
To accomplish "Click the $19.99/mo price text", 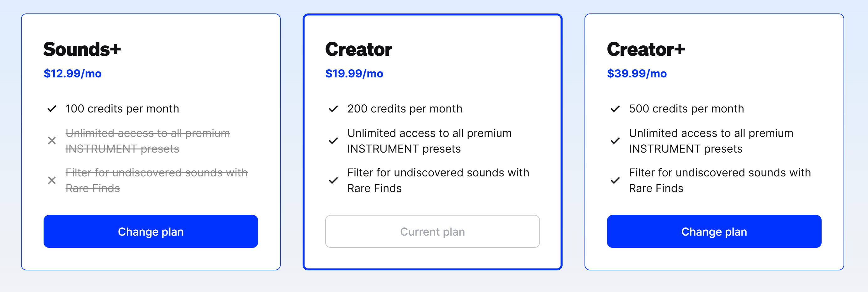I will click(354, 73).
